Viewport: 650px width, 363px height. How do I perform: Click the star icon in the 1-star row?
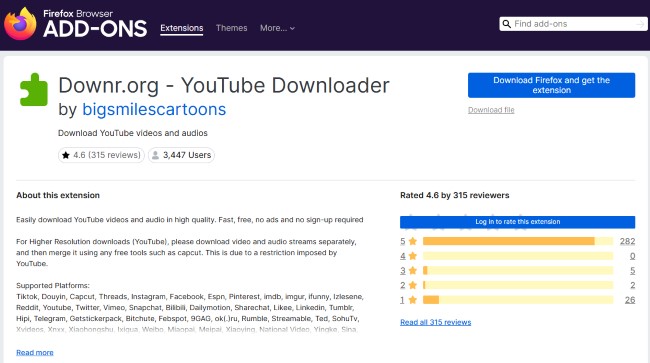[412, 300]
